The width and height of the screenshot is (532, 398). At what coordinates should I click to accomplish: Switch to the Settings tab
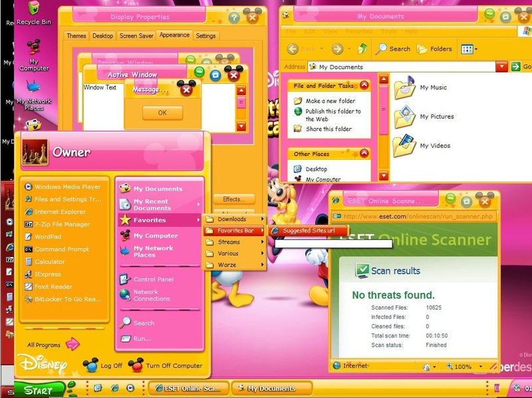(x=205, y=36)
